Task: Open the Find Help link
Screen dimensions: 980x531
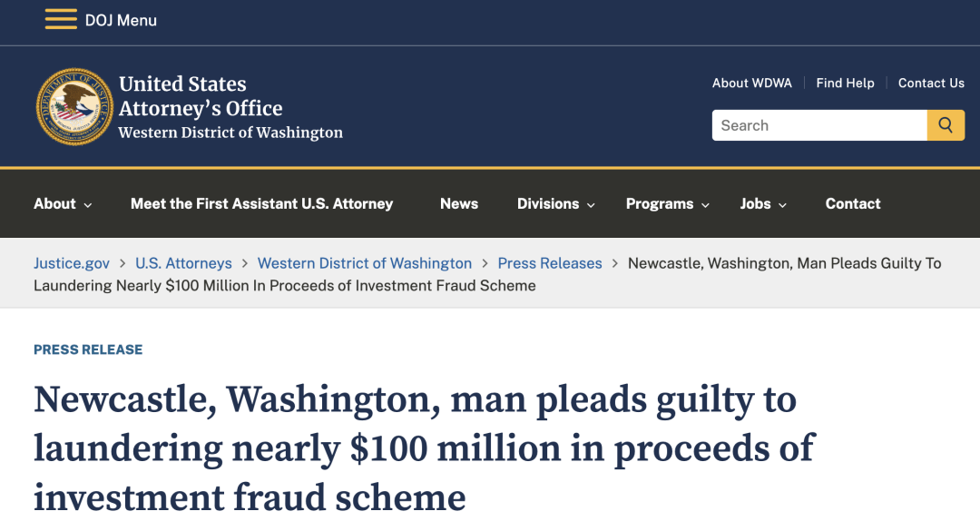Action: pos(845,83)
